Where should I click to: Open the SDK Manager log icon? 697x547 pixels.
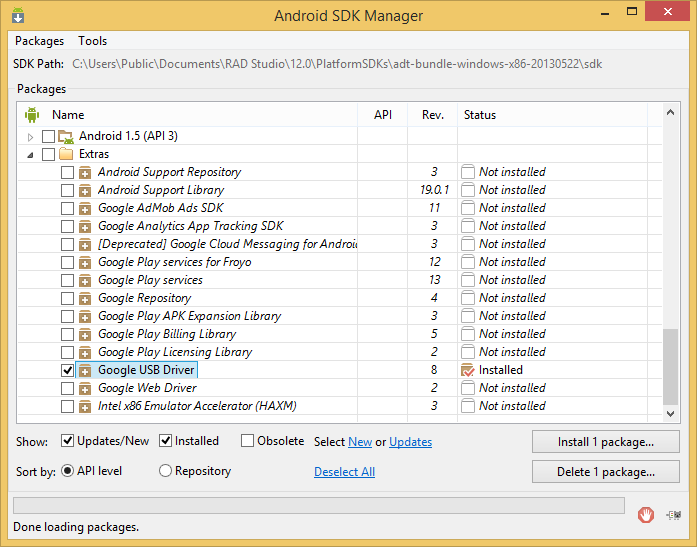coord(674,515)
